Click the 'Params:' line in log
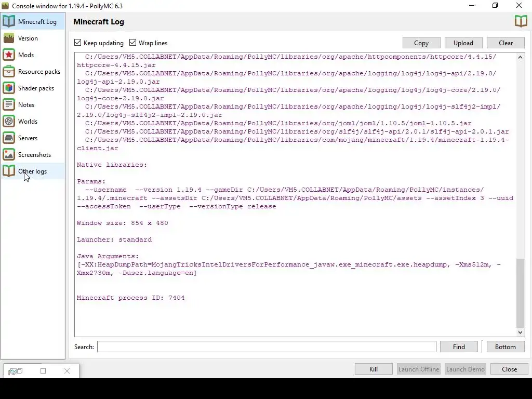This screenshot has width=532, height=399. 91,181
